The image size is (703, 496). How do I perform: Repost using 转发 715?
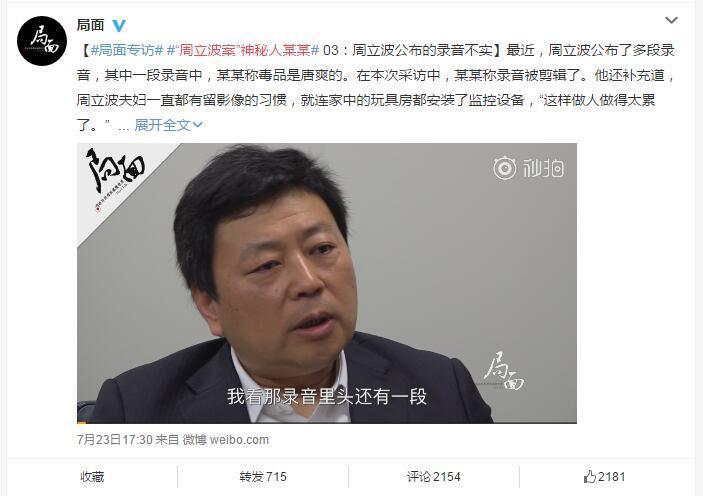(x=263, y=477)
